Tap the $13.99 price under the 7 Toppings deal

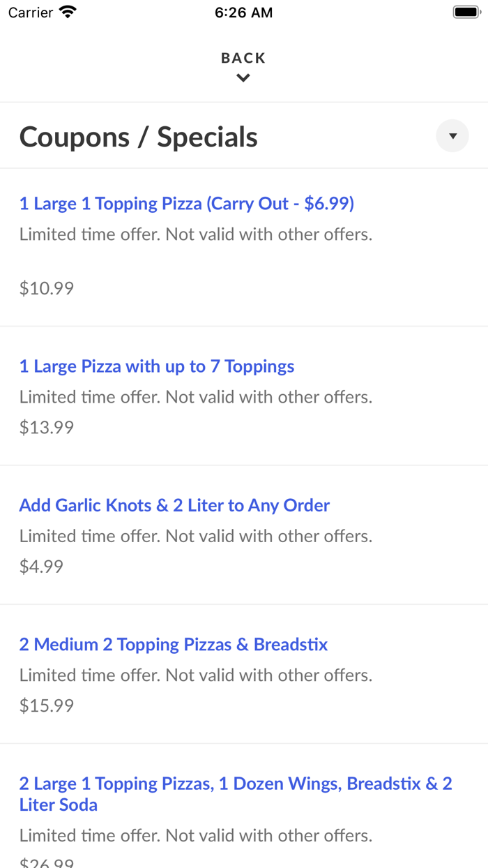[x=45, y=426]
